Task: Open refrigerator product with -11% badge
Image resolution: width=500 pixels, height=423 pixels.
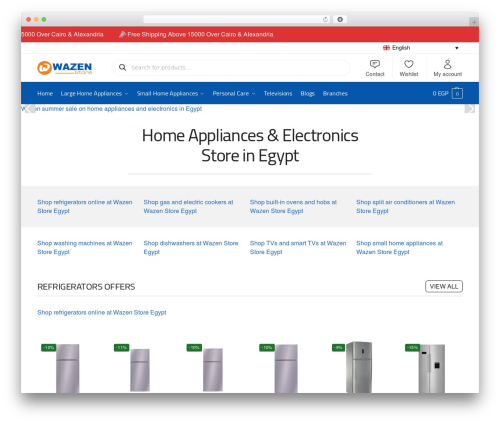Action: (x=140, y=370)
